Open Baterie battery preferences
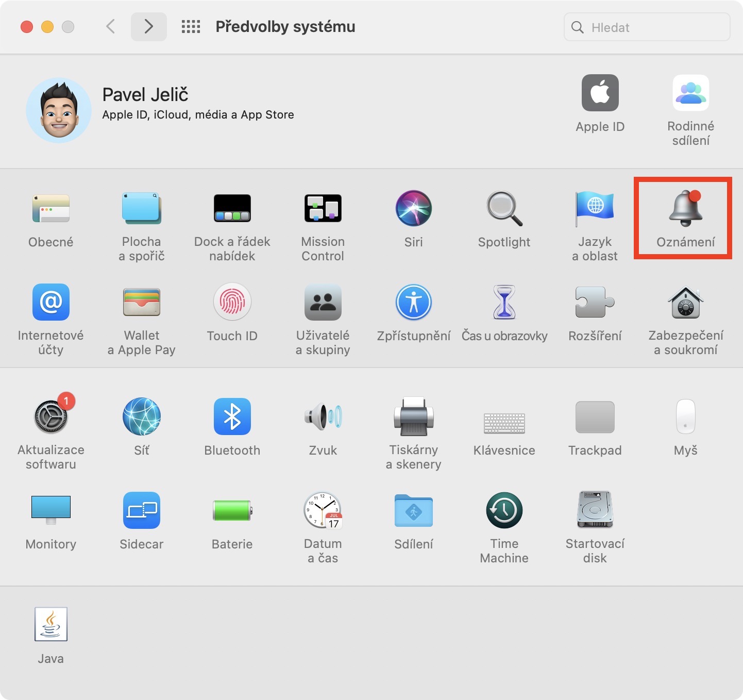Screen dimensions: 743x700 232,510
